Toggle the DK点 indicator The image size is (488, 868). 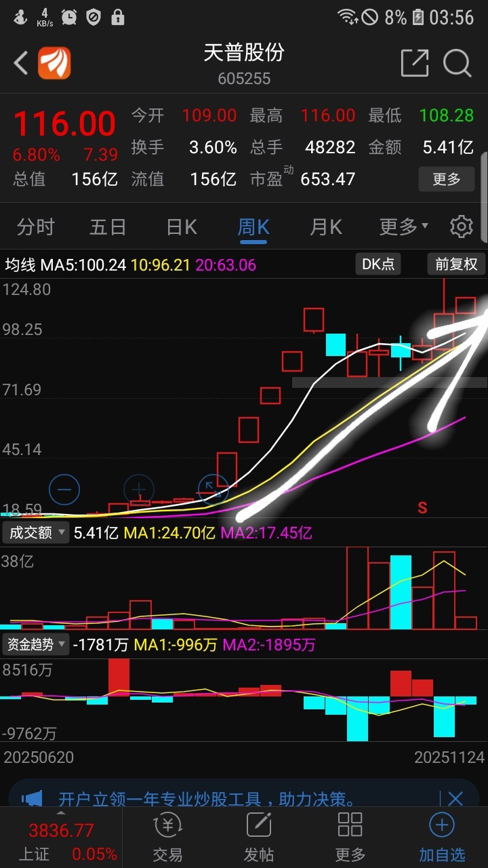378,264
